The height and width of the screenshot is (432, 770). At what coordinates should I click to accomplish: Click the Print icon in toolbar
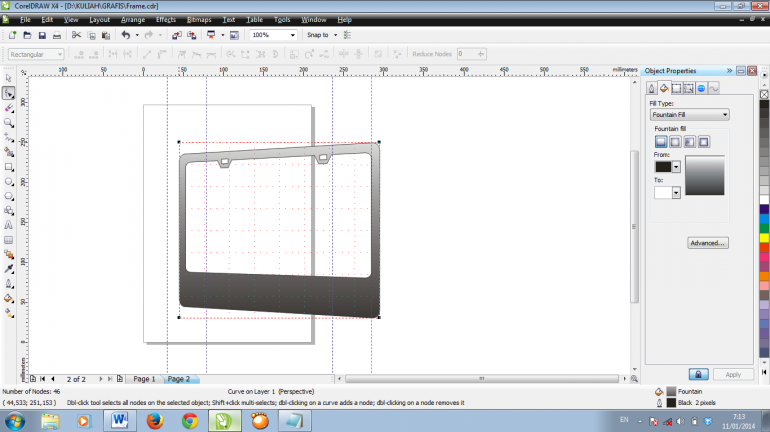coord(57,35)
